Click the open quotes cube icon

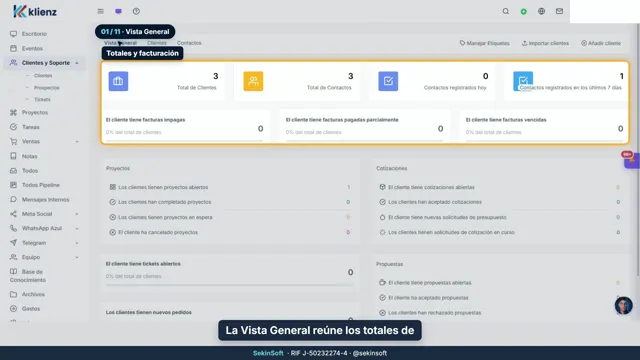[x=382, y=187]
